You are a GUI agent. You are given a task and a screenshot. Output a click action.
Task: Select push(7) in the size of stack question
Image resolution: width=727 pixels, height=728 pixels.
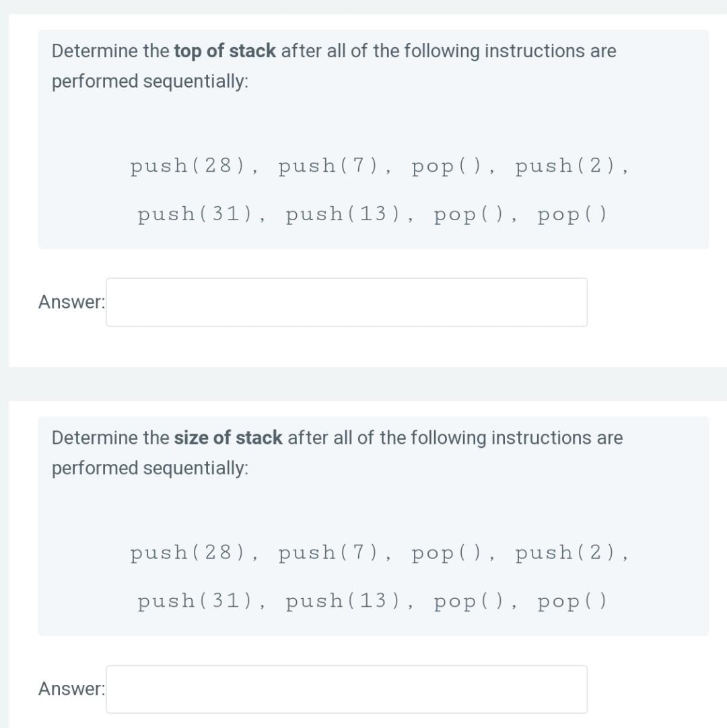[x=328, y=553]
